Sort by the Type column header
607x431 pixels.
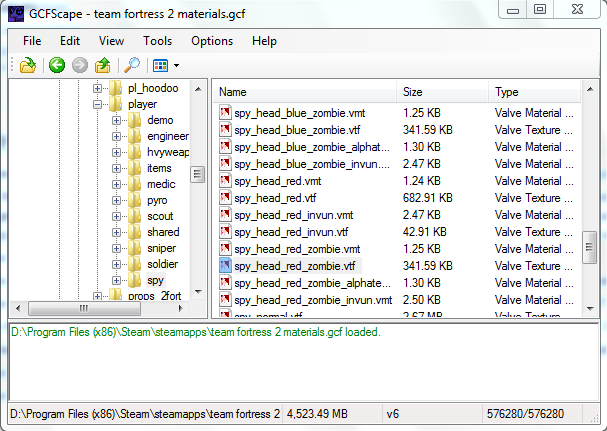535,92
